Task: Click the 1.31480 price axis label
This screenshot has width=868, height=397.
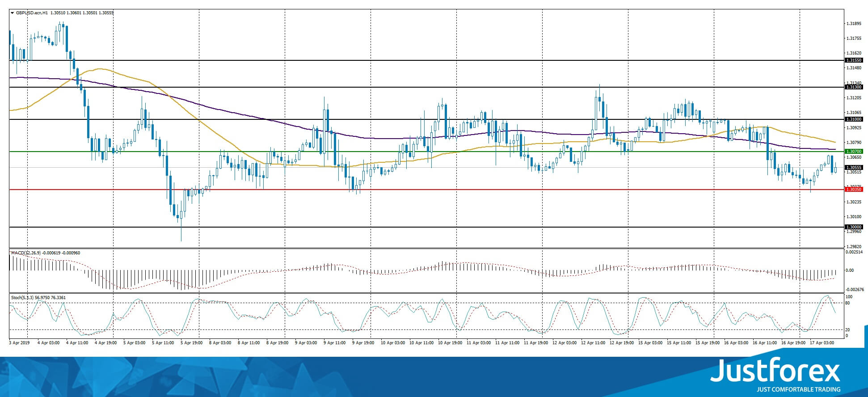Action: 854,68
